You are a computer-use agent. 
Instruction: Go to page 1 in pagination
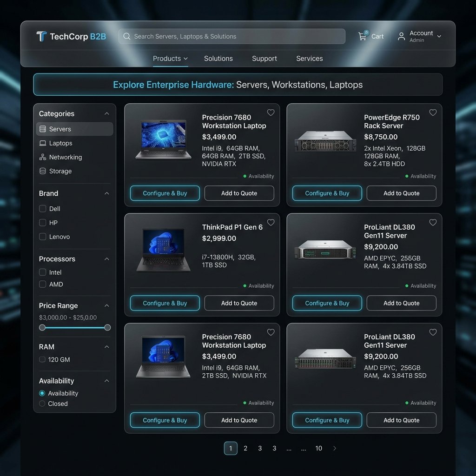coord(231,448)
